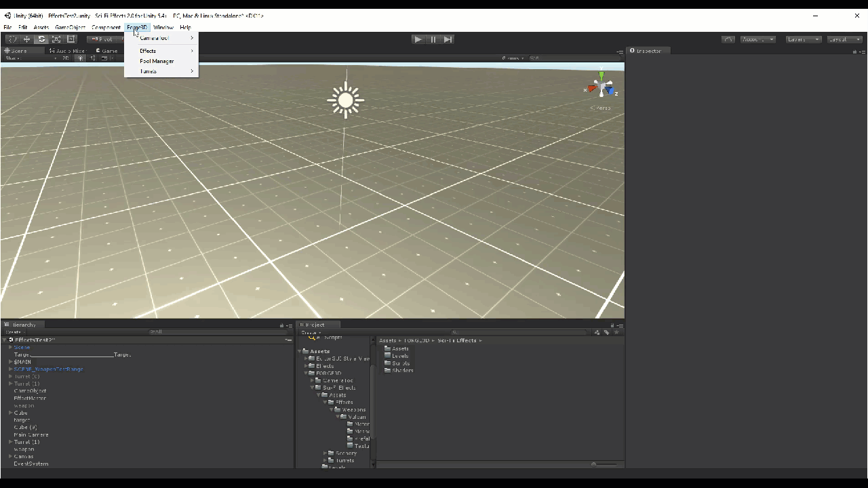The image size is (868, 488).
Task: Click the Levels folder icon in file list
Action: coord(388,356)
